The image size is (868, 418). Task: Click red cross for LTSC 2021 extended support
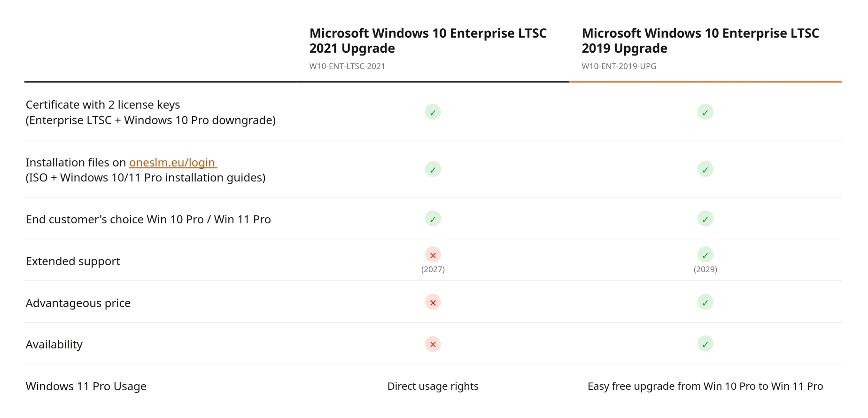pyautogui.click(x=433, y=255)
